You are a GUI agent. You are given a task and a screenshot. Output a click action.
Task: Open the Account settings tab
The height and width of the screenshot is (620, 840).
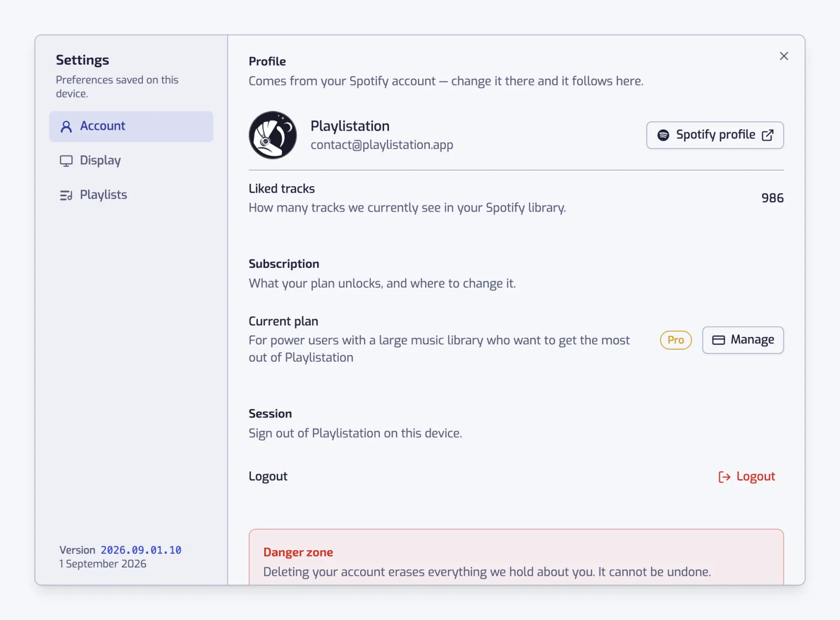131,126
